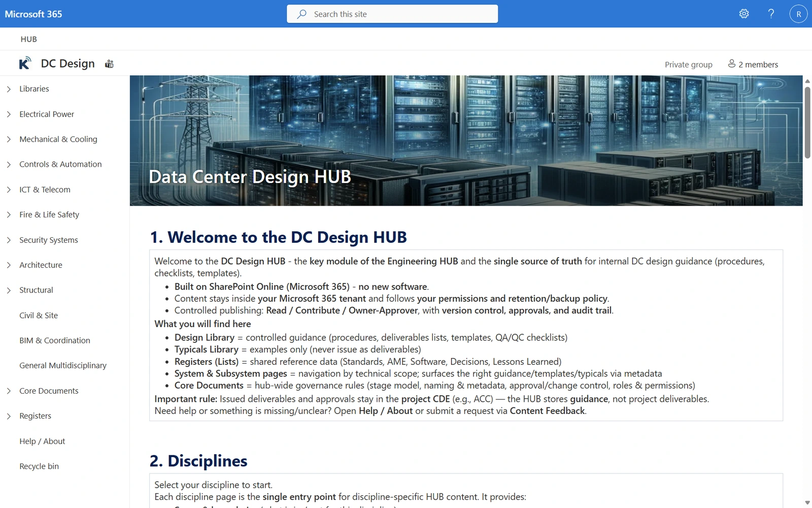The width and height of the screenshot is (812, 508).
Task: Open the DC Design site logo
Action: 26,62
